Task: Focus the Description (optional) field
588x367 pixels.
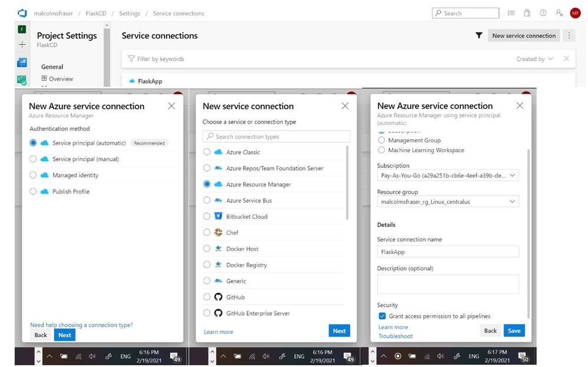Action: (448, 284)
